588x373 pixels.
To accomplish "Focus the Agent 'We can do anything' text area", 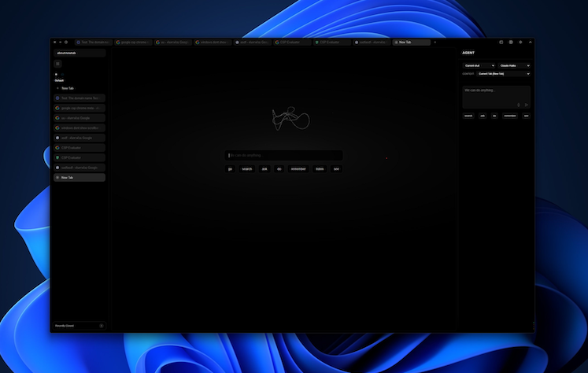I will coord(496,97).
